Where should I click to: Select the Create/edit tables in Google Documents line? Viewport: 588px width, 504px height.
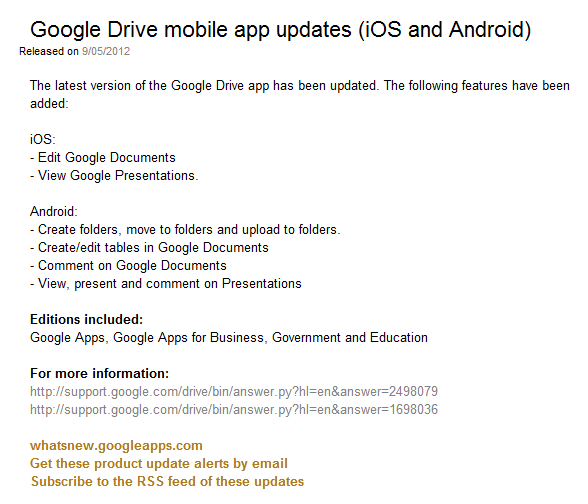coord(149,248)
